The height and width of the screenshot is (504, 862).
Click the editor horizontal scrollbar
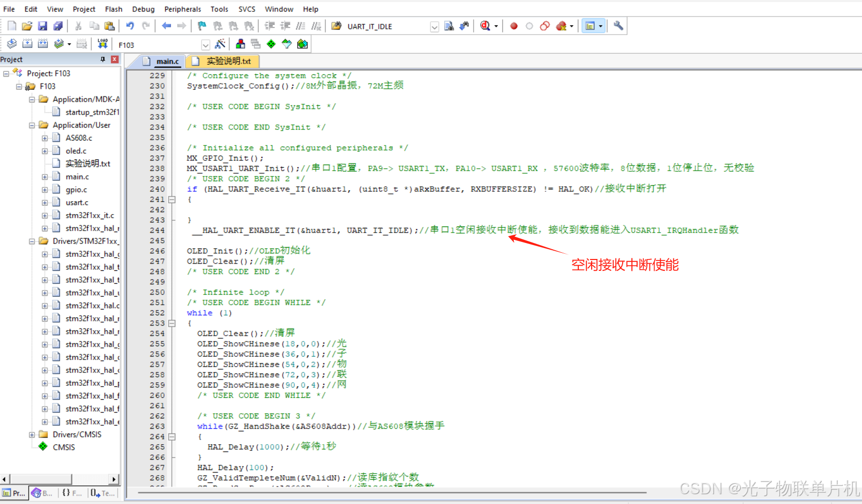(392, 493)
